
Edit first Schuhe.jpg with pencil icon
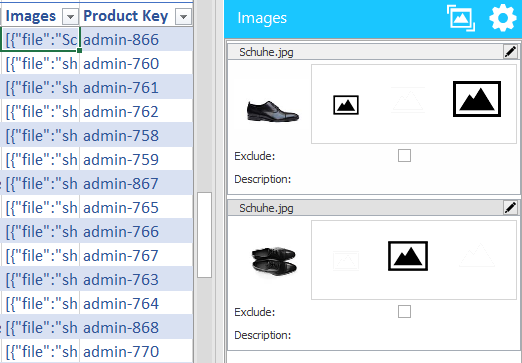510,52
